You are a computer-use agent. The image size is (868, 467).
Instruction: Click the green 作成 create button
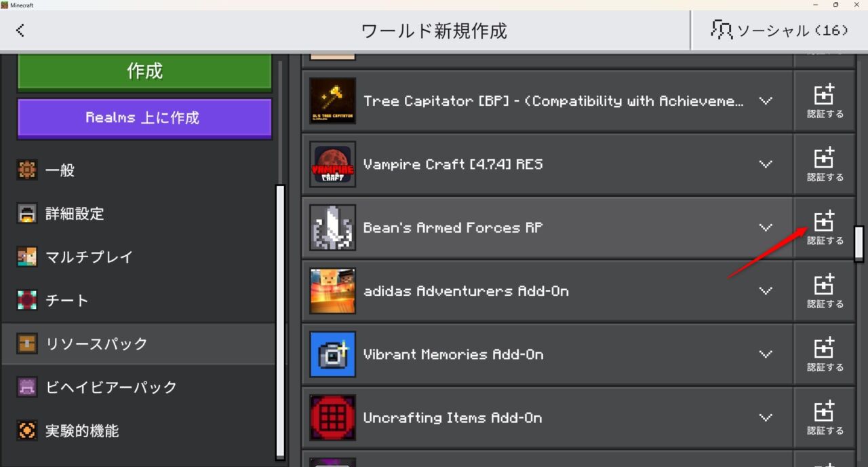(x=144, y=71)
